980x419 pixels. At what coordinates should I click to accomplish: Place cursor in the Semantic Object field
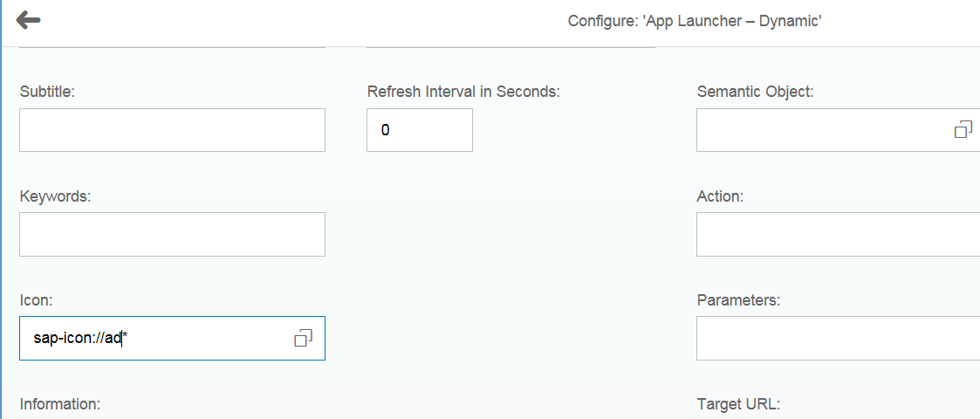tap(838, 130)
